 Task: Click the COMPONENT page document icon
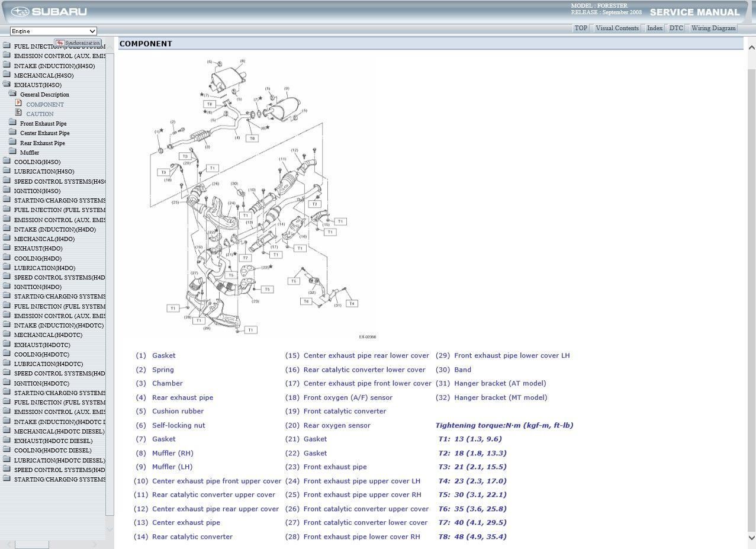point(18,103)
